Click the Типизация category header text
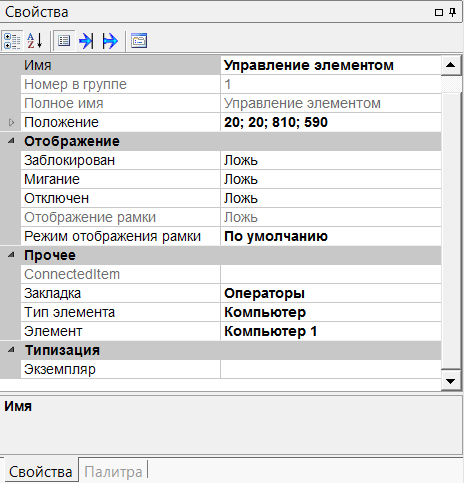 point(62,350)
